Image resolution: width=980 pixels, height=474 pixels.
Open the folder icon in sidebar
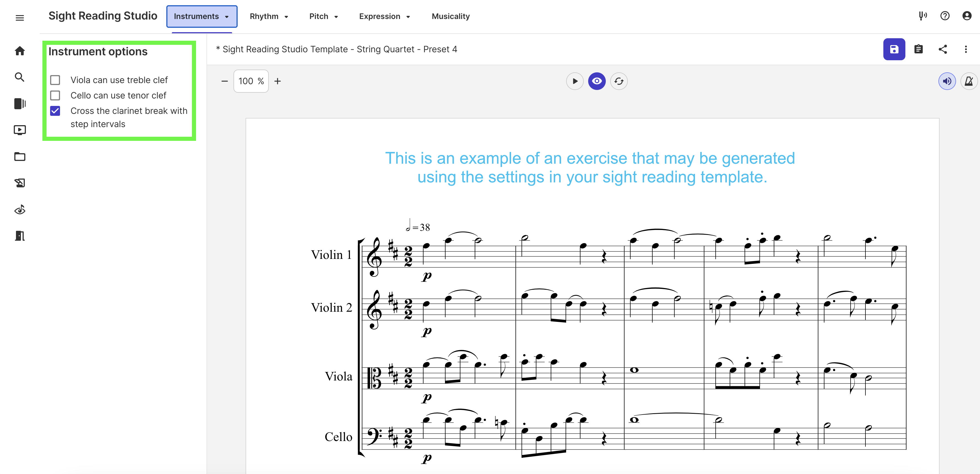(x=20, y=157)
